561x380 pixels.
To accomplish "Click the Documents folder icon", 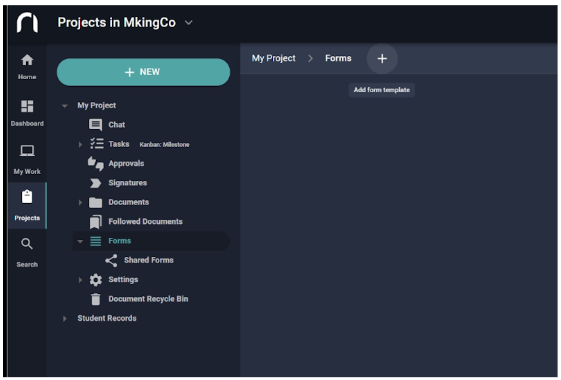I will (x=95, y=203).
